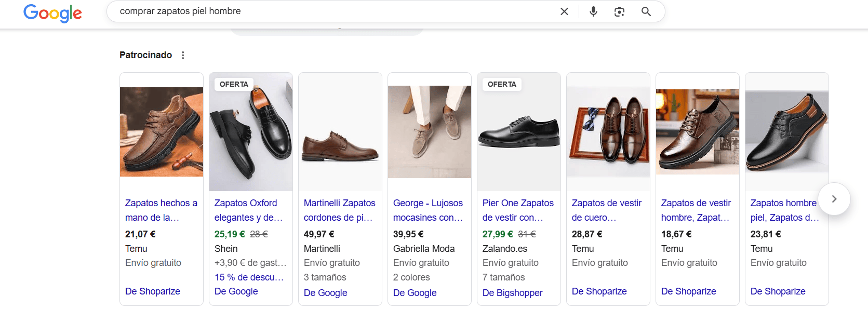Click the '2 colores' text
The width and height of the screenshot is (868, 322).
click(411, 277)
